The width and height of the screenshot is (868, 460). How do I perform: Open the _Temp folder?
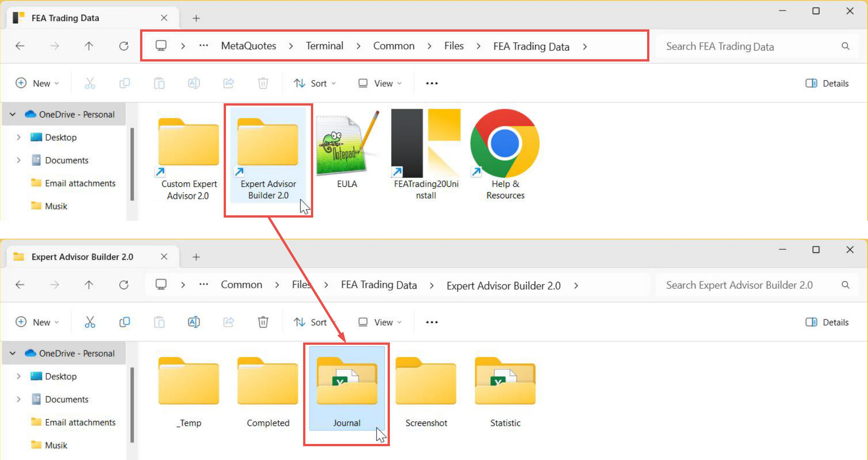click(189, 393)
